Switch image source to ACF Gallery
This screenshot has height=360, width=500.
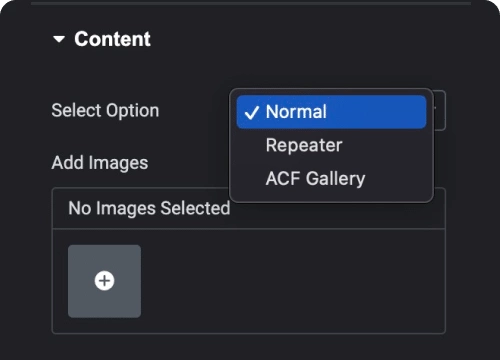[331, 178]
